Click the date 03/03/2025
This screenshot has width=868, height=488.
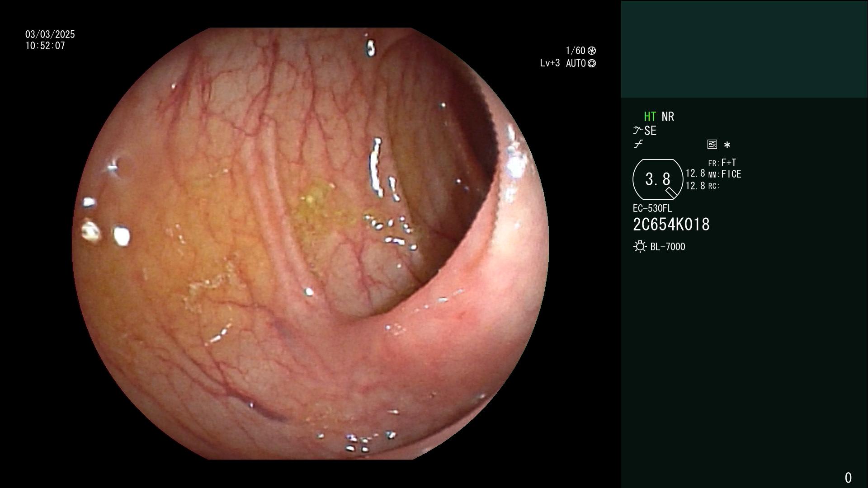pyautogui.click(x=50, y=34)
